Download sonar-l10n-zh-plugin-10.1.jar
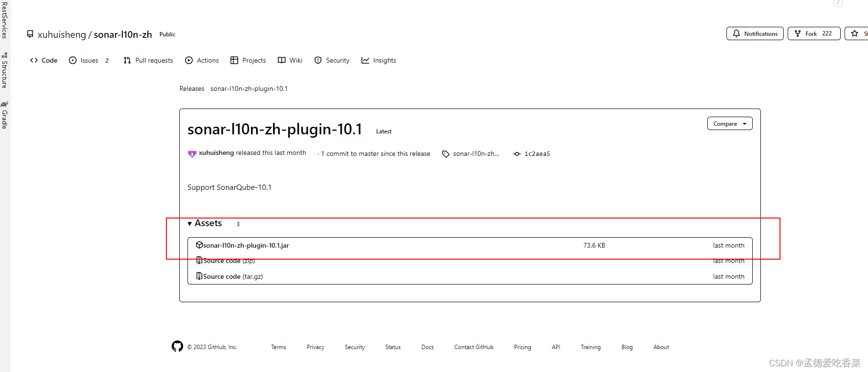Viewport: 868px width, 372px height. (246, 245)
